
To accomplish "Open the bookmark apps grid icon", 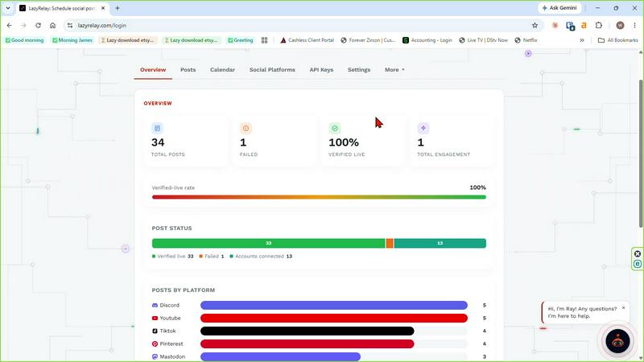I will click(x=265, y=40).
